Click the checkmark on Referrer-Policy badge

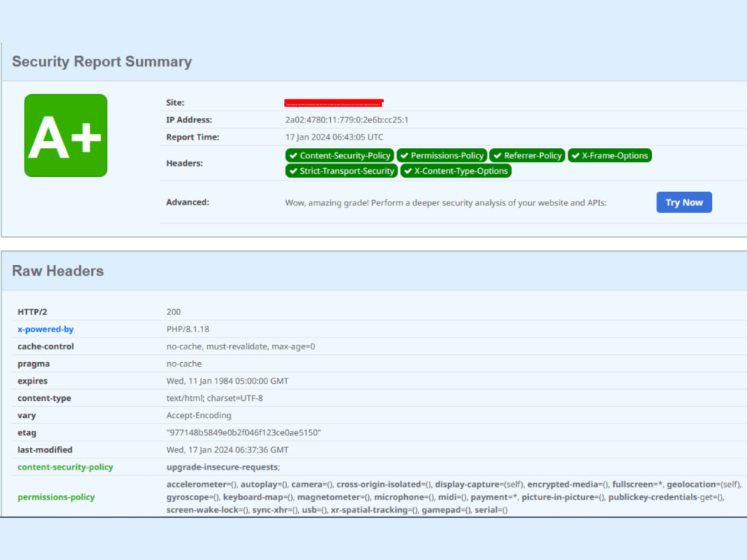pyautogui.click(x=499, y=155)
